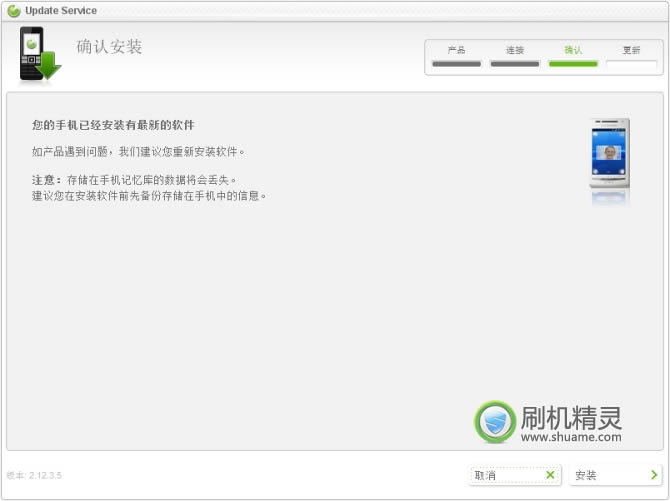Click the gray progress bar under 连接
The width and height of the screenshot is (670, 501).
(515, 64)
